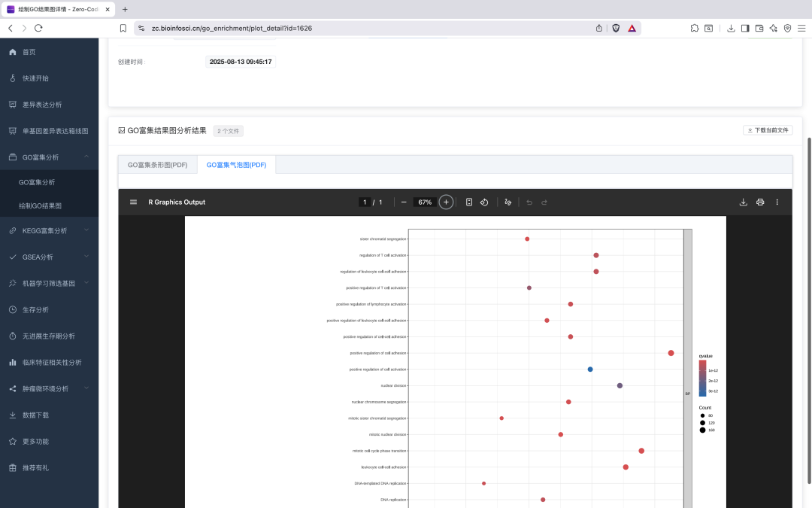Switch to GO富集条形图(PDF) tab

158,165
